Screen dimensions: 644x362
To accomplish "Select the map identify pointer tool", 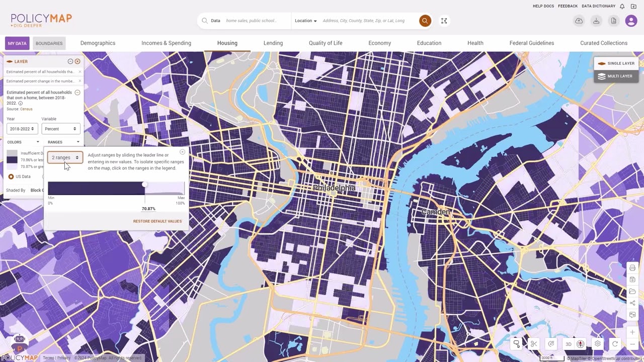I will pos(516,344).
